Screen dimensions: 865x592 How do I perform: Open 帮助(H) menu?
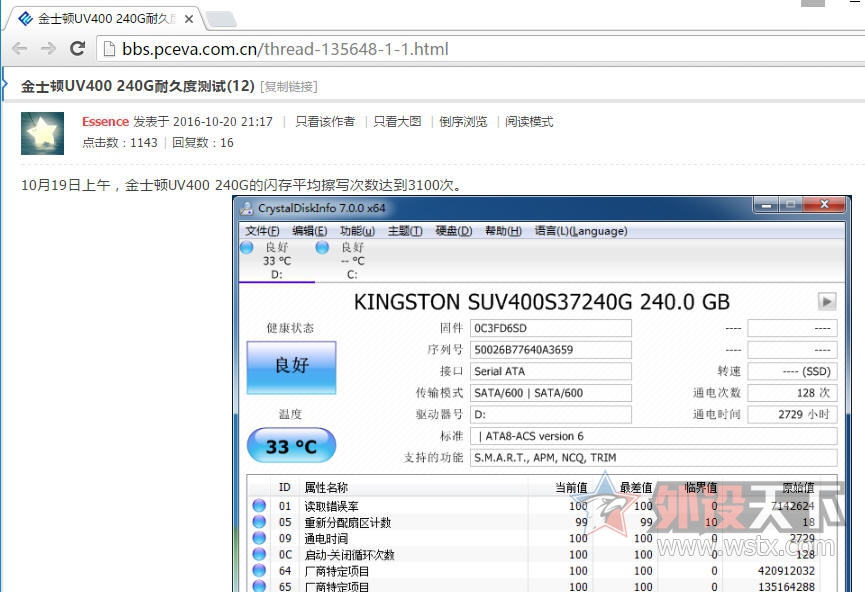coord(503,231)
